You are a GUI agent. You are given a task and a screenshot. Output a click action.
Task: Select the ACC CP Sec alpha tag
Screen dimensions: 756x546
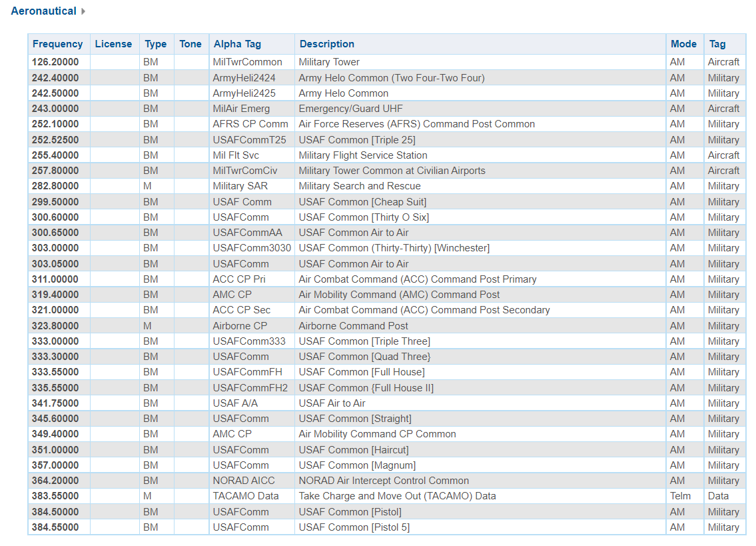pos(242,311)
